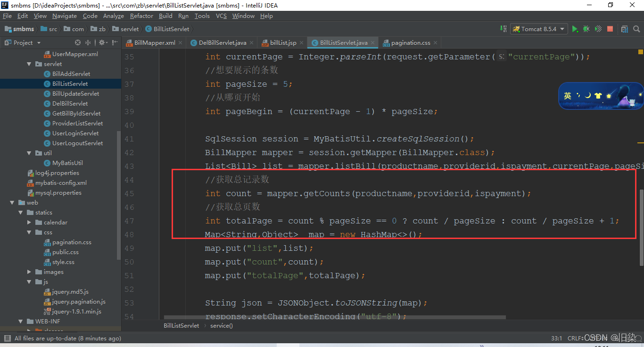Stop the running Tomcat process

(x=610, y=29)
